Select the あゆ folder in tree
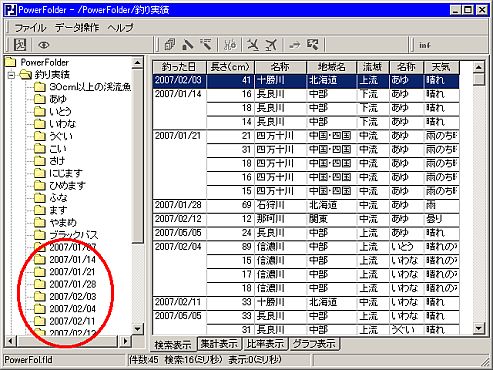The image size is (493, 370). click(x=58, y=99)
